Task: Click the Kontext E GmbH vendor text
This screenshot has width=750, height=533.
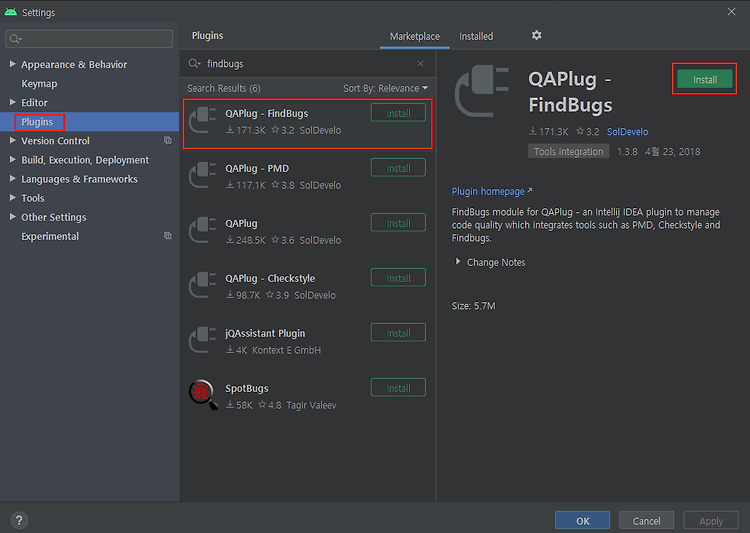Action: click(287, 350)
